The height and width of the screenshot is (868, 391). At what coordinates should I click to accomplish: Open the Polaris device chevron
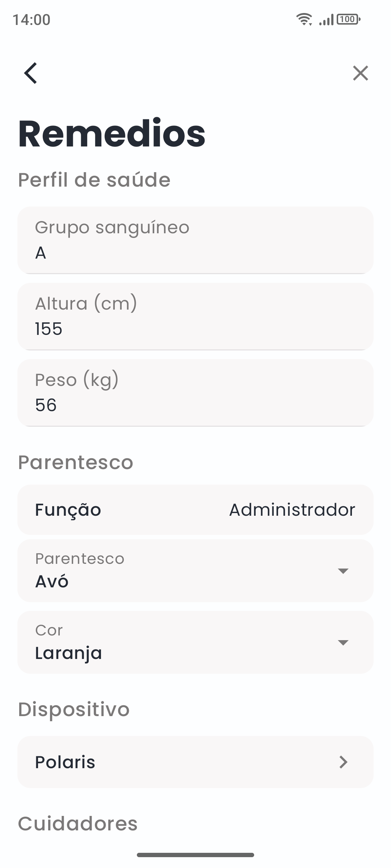(x=343, y=762)
